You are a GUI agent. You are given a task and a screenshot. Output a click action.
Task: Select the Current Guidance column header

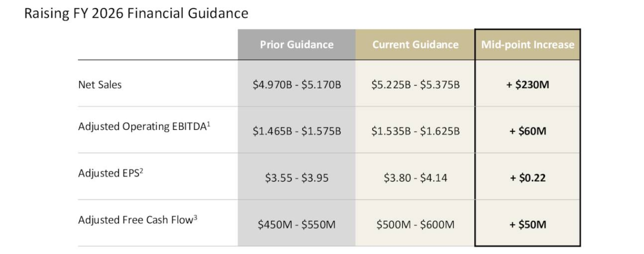415,45
